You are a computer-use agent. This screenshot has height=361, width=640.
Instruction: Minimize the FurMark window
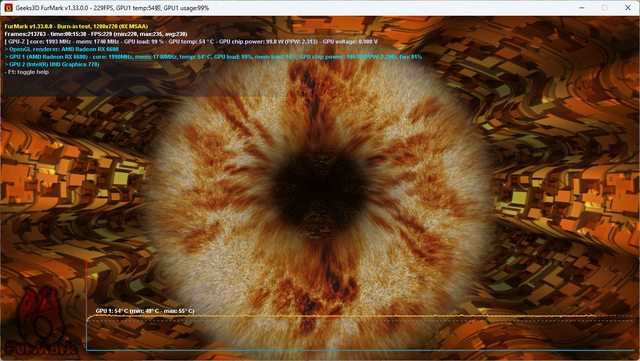coord(582,8)
